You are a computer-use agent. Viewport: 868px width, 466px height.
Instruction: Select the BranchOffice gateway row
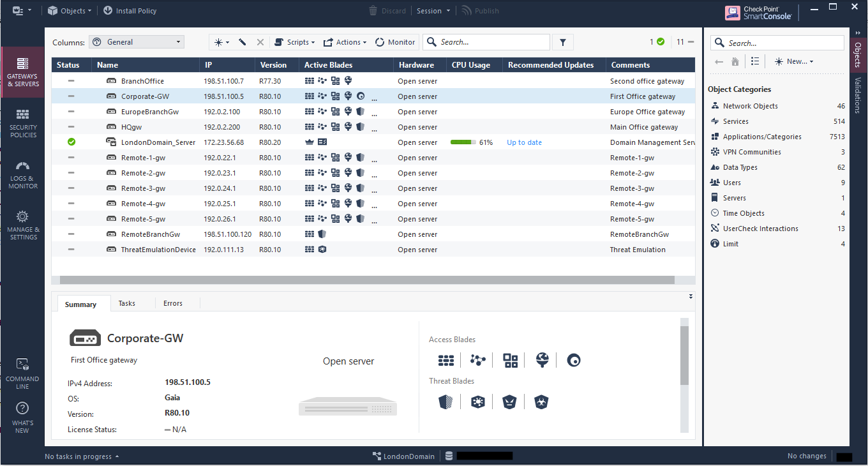point(373,81)
